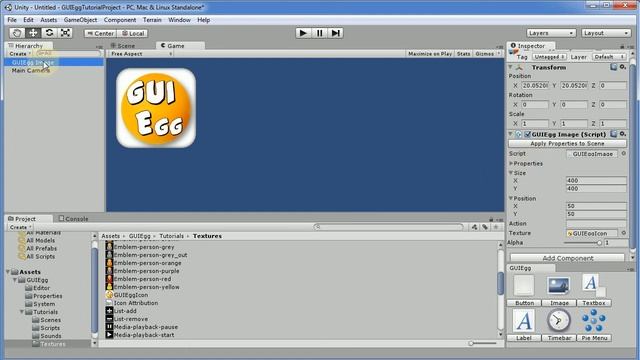The image size is (640, 360).
Task: Open search by label filter icon
Action: pos(485,227)
